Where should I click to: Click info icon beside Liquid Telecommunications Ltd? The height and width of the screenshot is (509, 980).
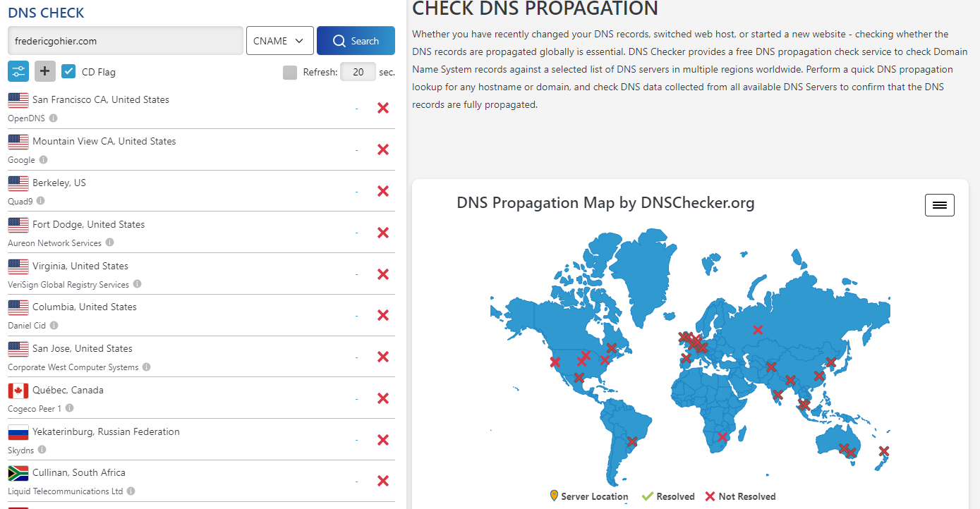131,491
